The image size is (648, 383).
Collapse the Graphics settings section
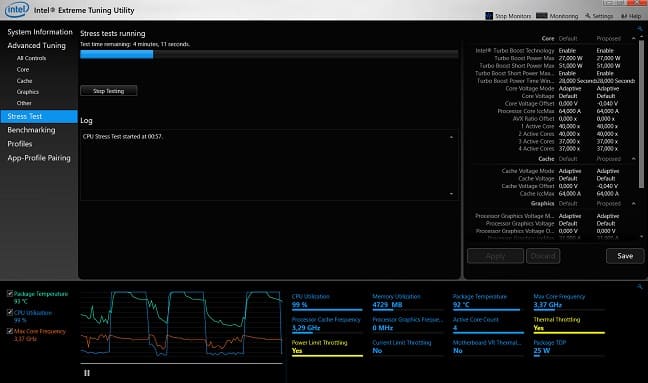pyautogui.click(x=634, y=204)
